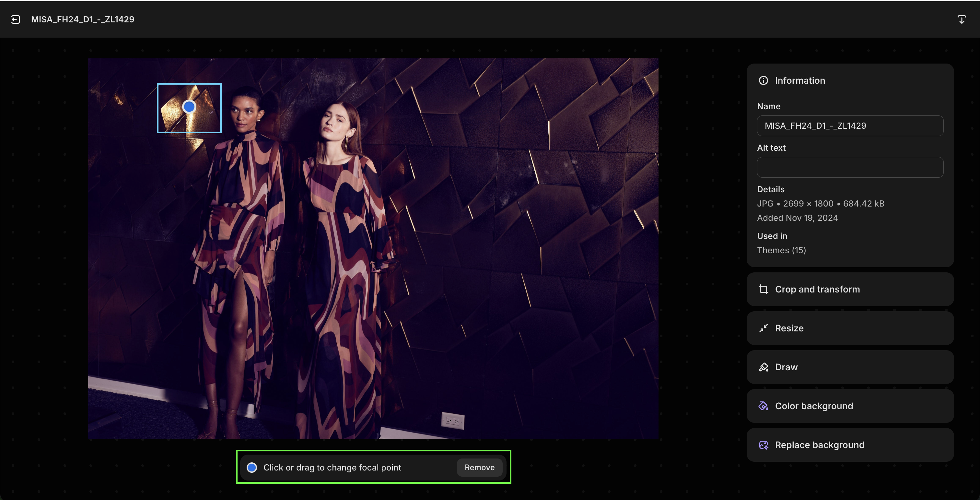Click the blue dot in focal point bar

point(252,467)
